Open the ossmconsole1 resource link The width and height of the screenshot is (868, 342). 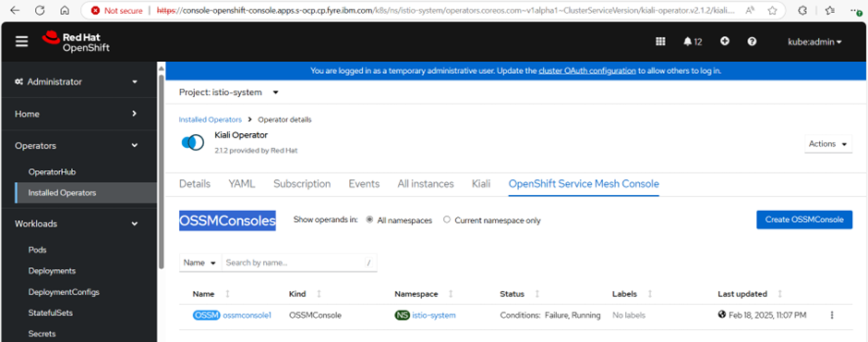247,315
